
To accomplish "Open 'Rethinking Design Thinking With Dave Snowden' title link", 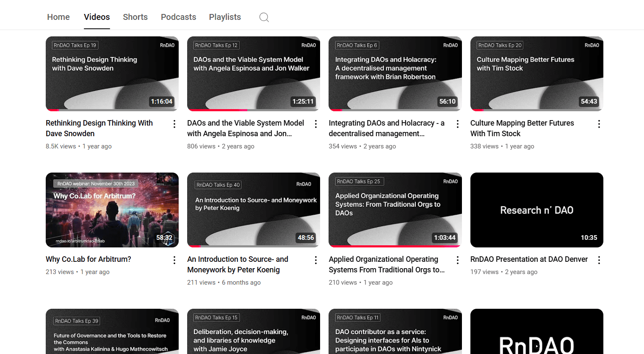I will [x=100, y=128].
